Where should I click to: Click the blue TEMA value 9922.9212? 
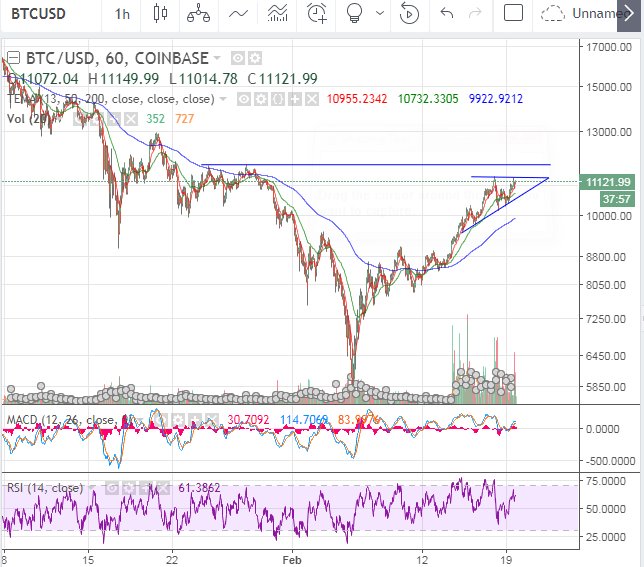tap(496, 99)
